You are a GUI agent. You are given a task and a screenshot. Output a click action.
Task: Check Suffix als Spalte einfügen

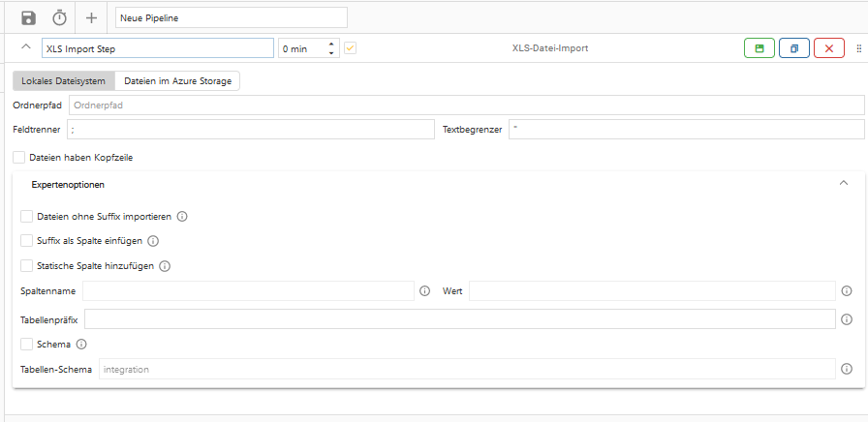[x=26, y=241]
